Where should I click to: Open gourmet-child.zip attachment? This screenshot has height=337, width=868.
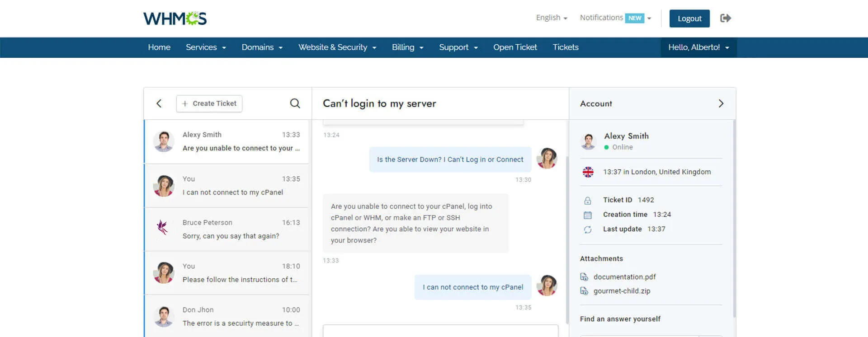pos(622,291)
